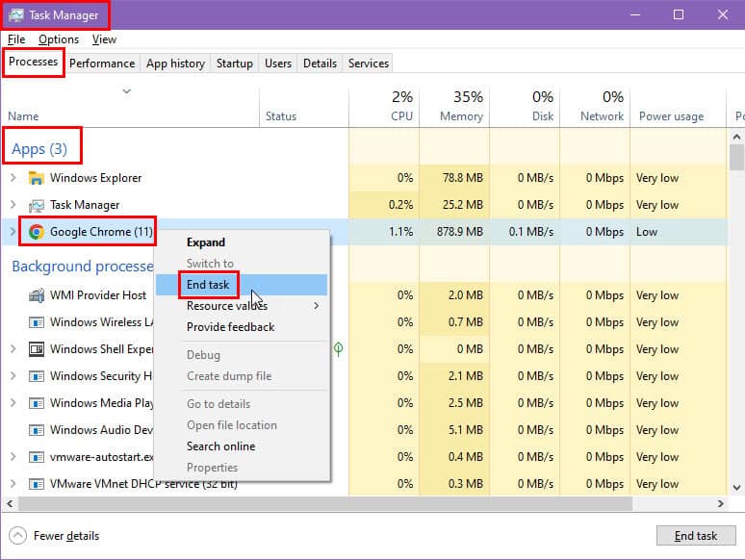745x560 pixels.
Task: Click the Google Chrome logo icon
Action: tap(37, 232)
